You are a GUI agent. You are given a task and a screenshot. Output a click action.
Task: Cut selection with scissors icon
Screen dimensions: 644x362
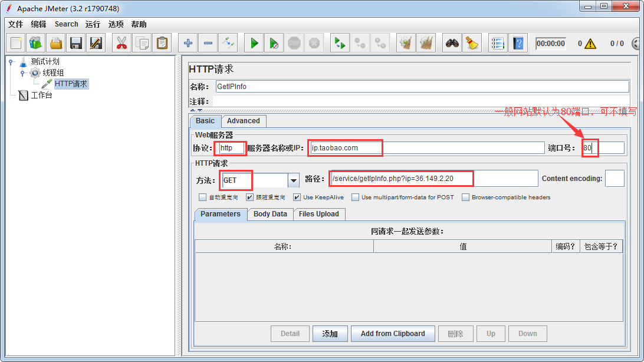click(121, 43)
